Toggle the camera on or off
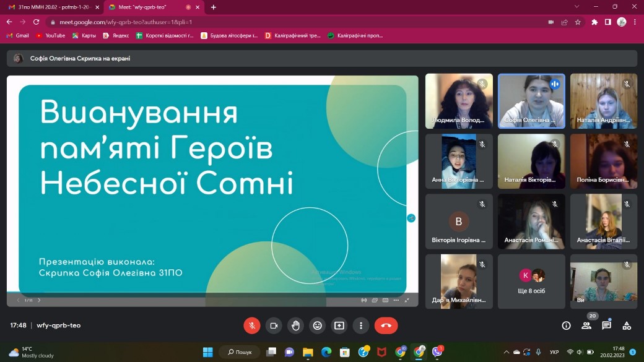Viewport: 644px width, 362px height. click(x=274, y=325)
